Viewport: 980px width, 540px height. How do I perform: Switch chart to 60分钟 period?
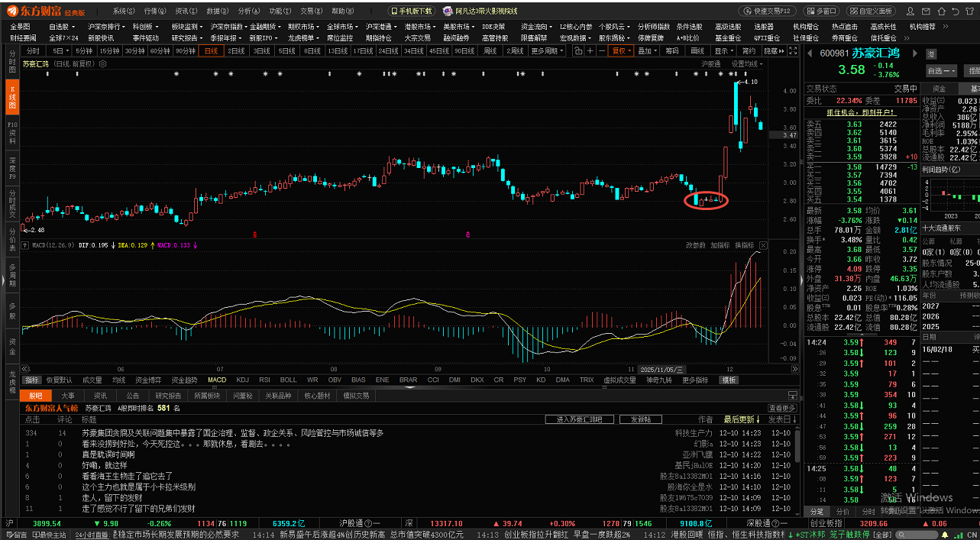coord(160,50)
